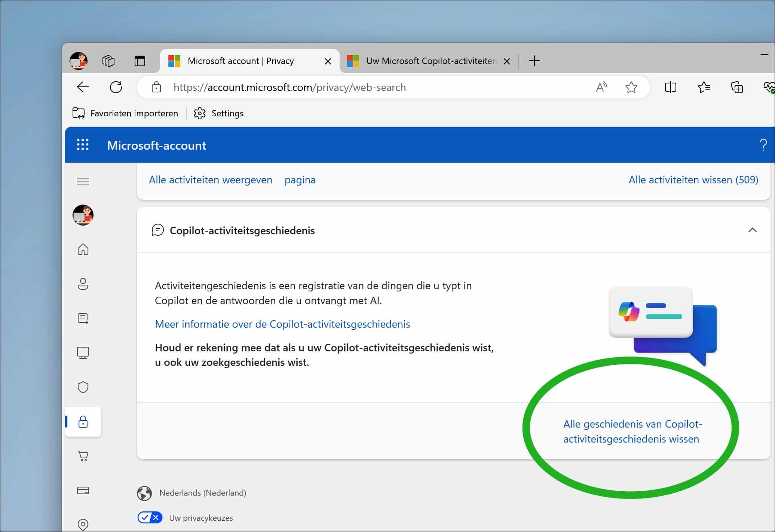Toggle the Uw privacykeuzes switch icon
This screenshot has height=532, width=775.
tap(150, 518)
